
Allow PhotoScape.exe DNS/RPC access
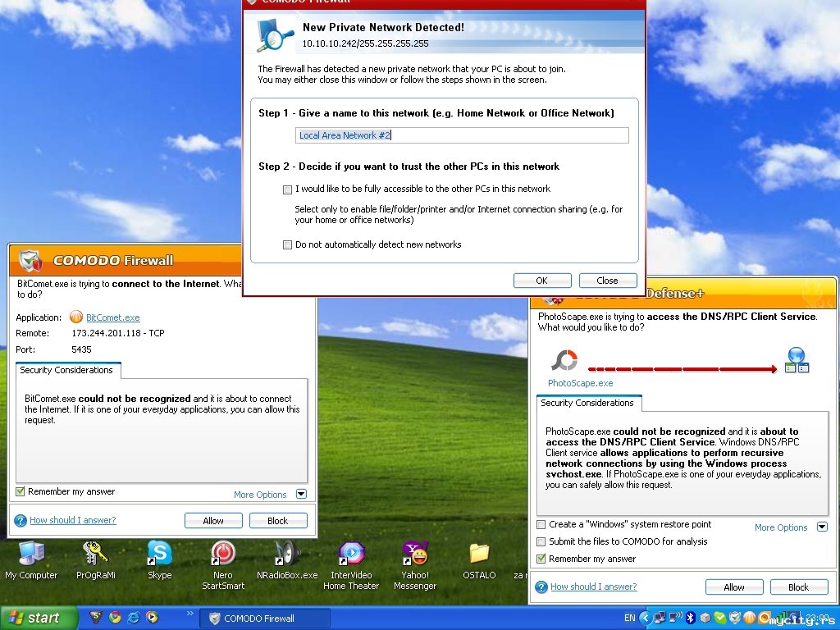point(734,587)
